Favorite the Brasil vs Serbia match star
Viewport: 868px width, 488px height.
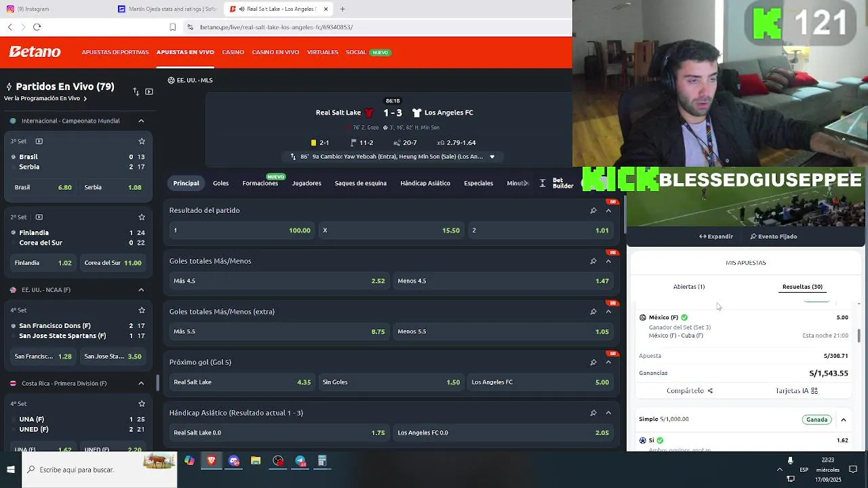pyautogui.click(x=142, y=141)
